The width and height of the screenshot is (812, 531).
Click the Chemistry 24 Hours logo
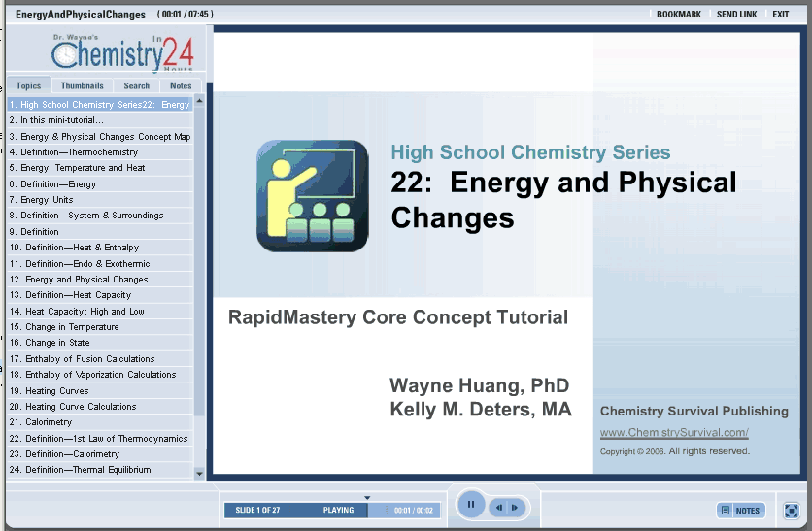pos(123,52)
